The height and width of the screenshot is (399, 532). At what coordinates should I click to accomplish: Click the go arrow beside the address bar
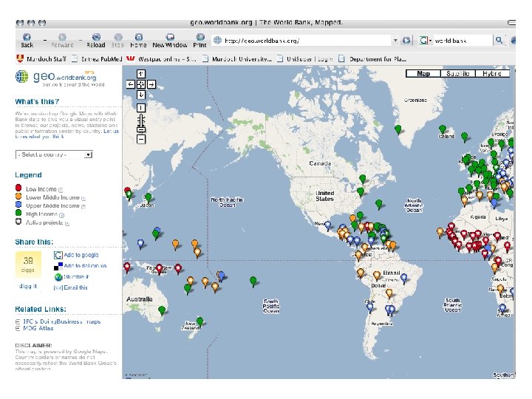point(406,41)
